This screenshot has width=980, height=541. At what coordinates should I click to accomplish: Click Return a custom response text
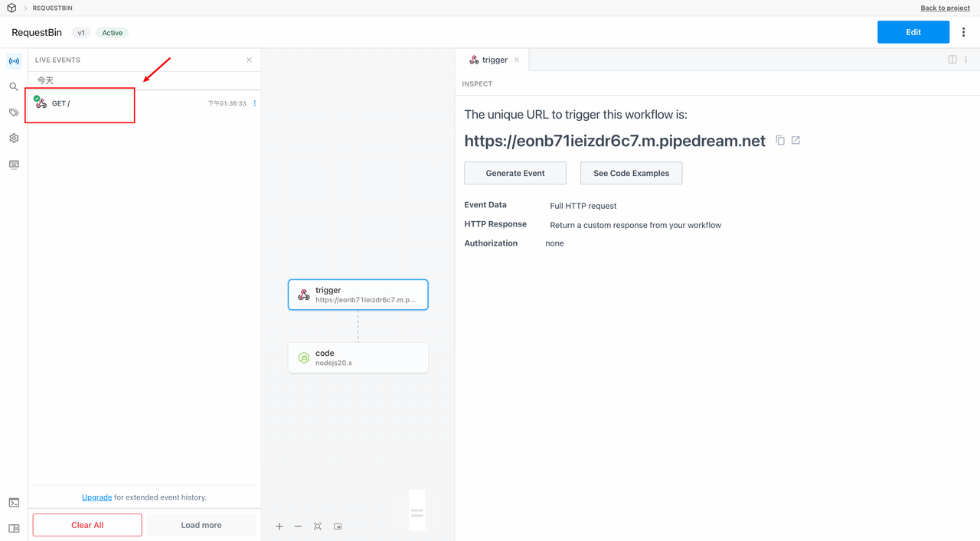635,225
